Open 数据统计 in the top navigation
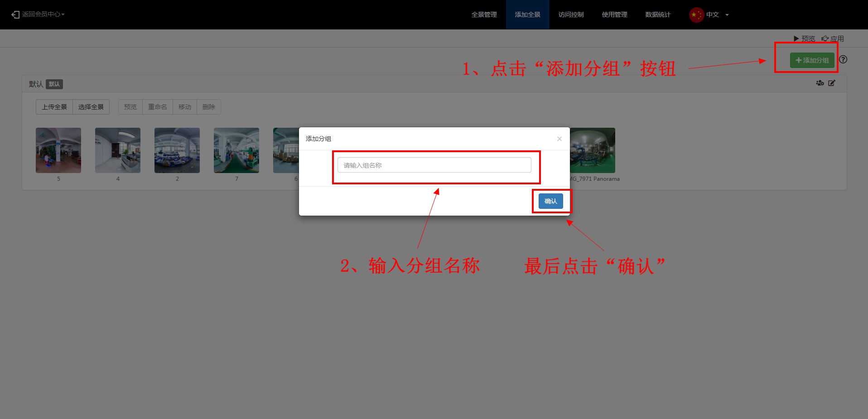 click(658, 14)
